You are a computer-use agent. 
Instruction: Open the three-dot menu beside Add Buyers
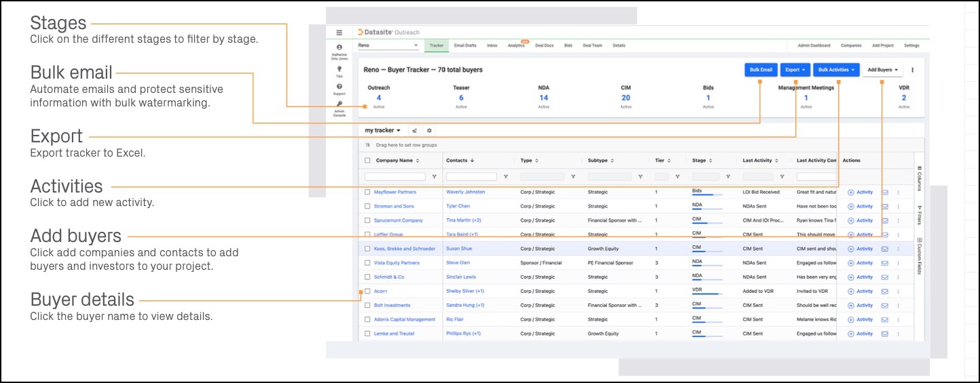912,69
